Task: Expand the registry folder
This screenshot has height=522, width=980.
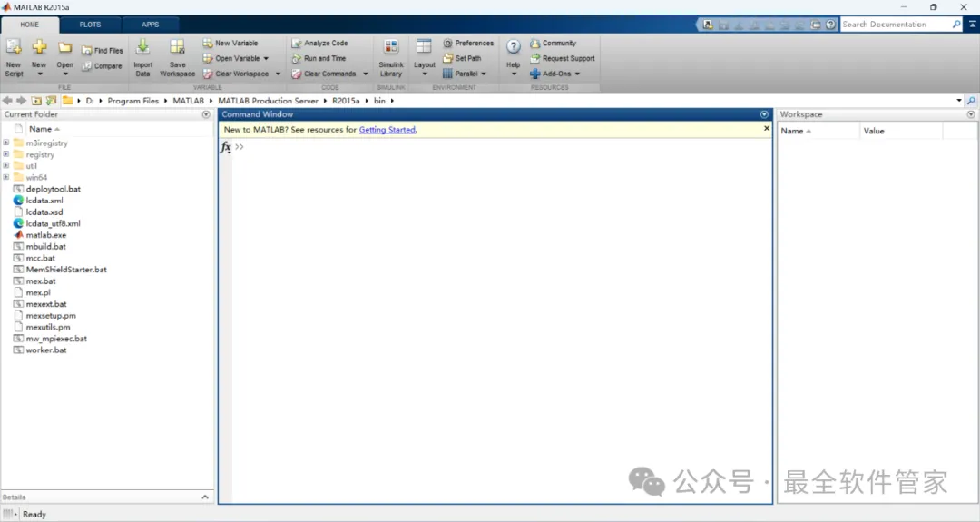Action: [x=6, y=153]
